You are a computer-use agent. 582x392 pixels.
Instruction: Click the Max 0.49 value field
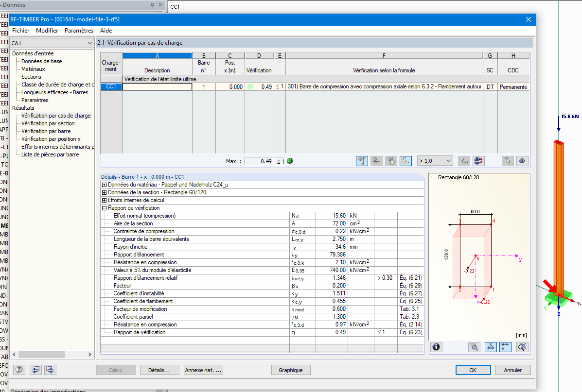click(260, 161)
